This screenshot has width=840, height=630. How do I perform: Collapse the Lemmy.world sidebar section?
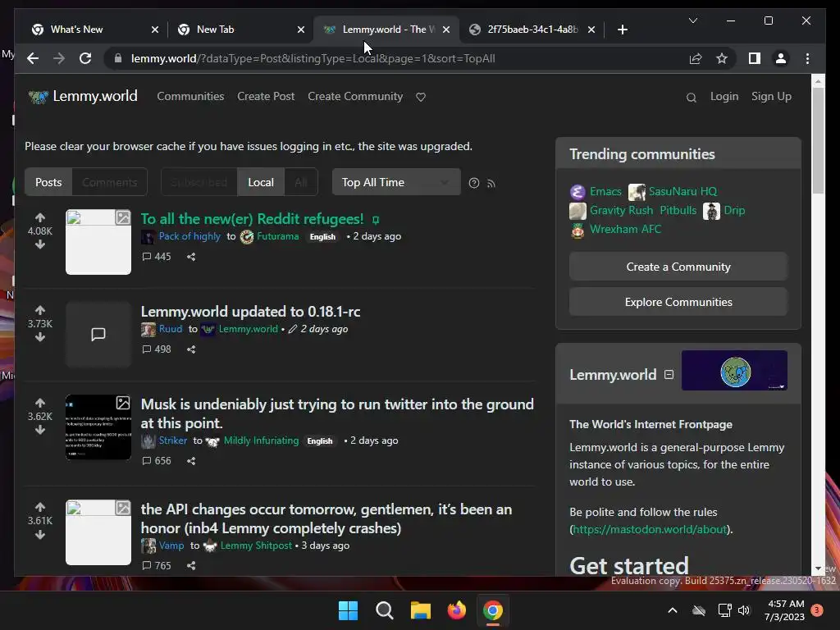pyautogui.click(x=669, y=374)
